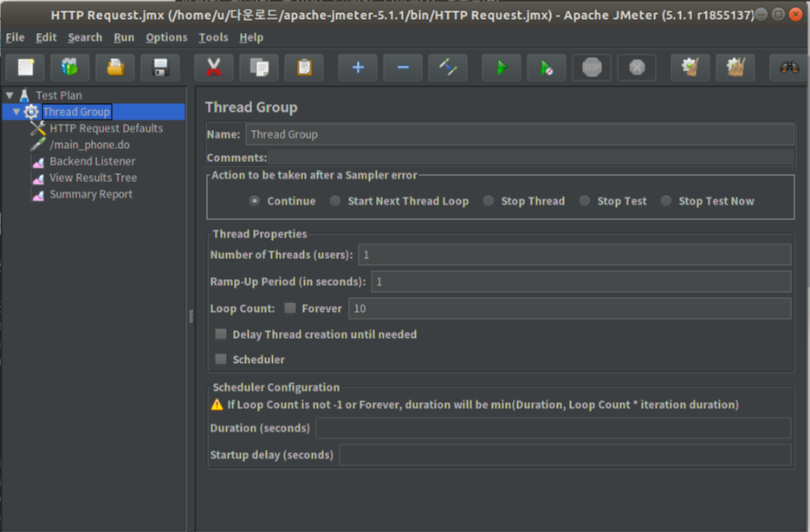Click the Stop test icon
This screenshot has width=810, height=532.
[x=592, y=68]
